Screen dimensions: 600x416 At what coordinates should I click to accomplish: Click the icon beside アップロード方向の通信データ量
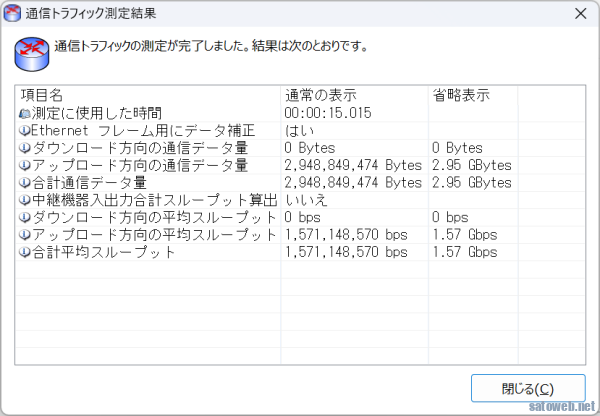point(25,165)
